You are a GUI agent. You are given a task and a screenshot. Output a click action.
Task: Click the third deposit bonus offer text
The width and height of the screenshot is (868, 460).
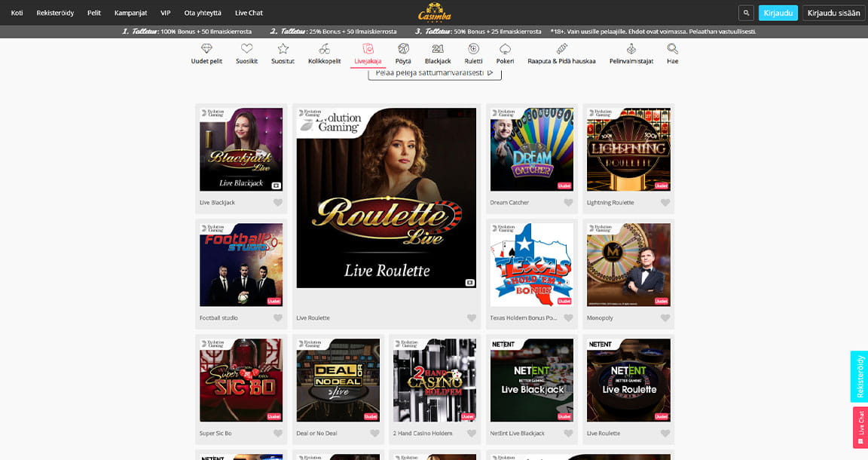[x=478, y=32]
